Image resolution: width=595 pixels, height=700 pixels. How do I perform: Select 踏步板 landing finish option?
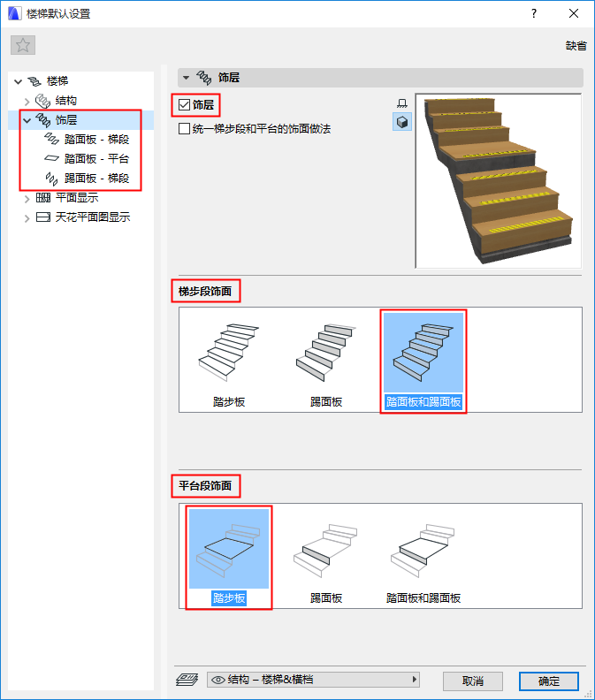tap(229, 557)
